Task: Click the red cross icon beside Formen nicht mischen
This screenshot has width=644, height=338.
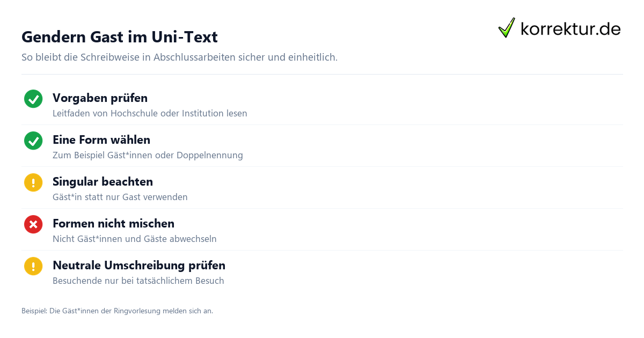Action: point(33,224)
